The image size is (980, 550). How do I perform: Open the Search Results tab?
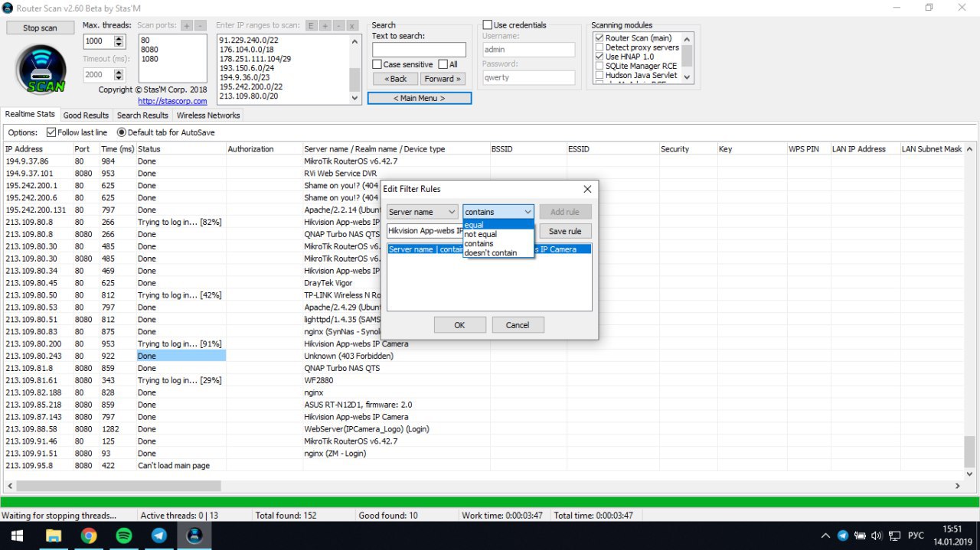point(142,116)
